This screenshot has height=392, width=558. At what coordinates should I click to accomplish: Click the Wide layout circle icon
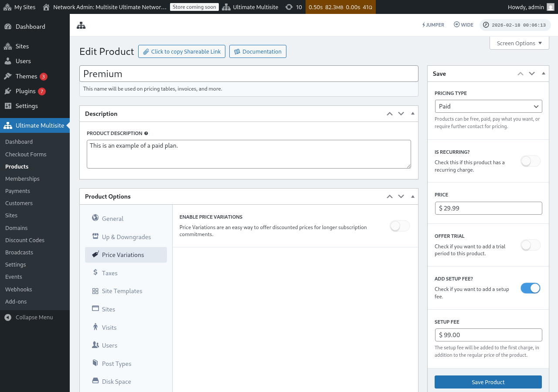(456, 25)
